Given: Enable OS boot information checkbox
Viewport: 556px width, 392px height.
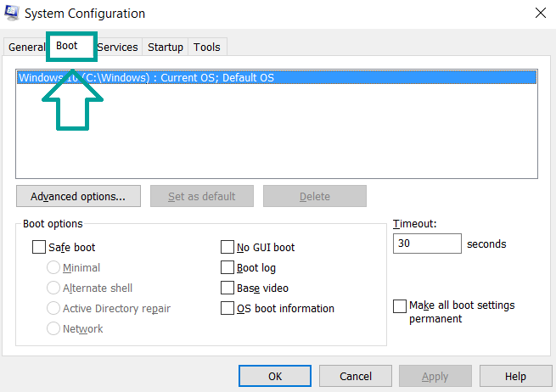Looking at the screenshot, I should (x=227, y=309).
